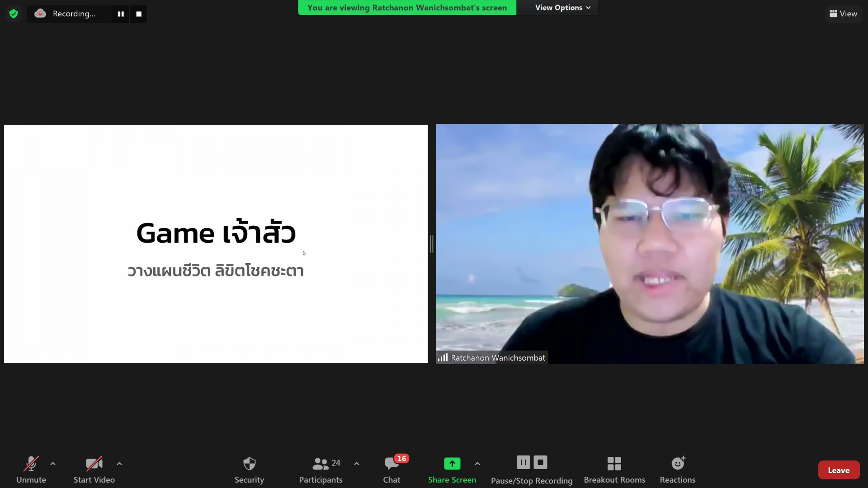Pause recording from top-left indicator
The height and width of the screenshot is (488, 868).
[121, 14]
